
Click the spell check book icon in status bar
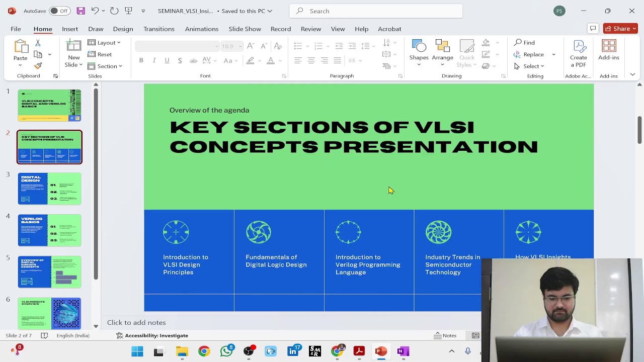44,335
